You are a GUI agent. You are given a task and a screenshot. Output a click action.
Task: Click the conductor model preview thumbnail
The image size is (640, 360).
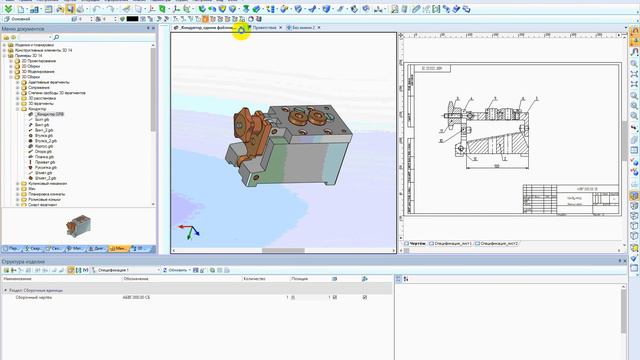click(78, 226)
